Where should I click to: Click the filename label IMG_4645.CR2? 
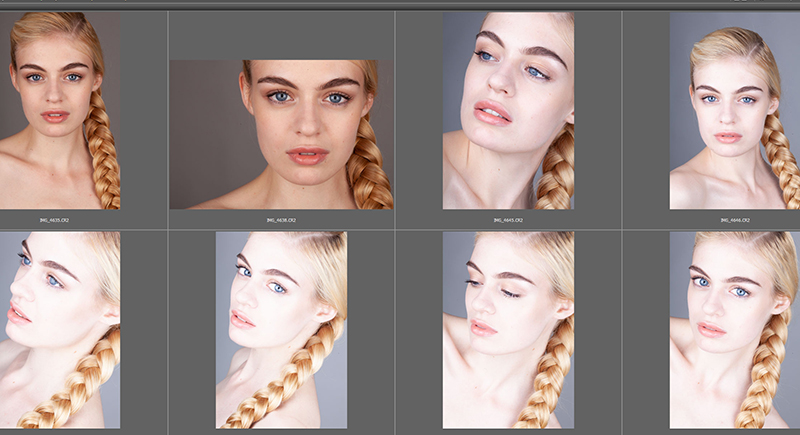click(508, 220)
